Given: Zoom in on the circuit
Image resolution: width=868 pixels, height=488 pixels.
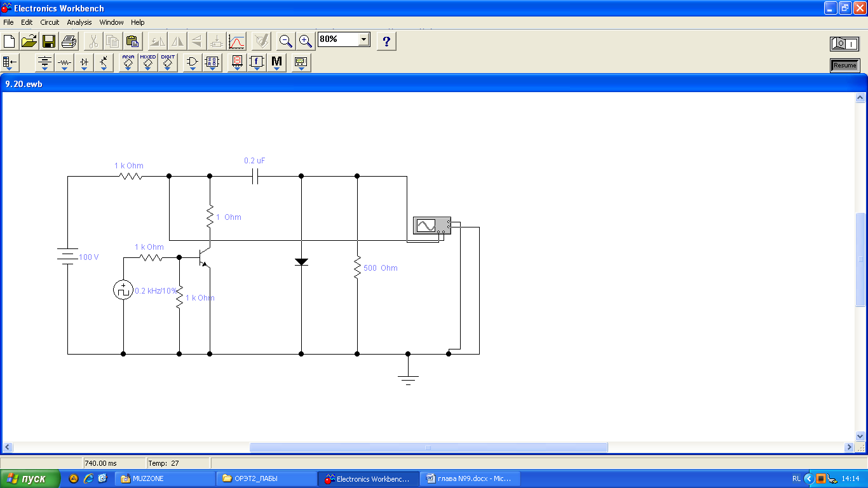Looking at the screenshot, I should pyautogui.click(x=306, y=41).
